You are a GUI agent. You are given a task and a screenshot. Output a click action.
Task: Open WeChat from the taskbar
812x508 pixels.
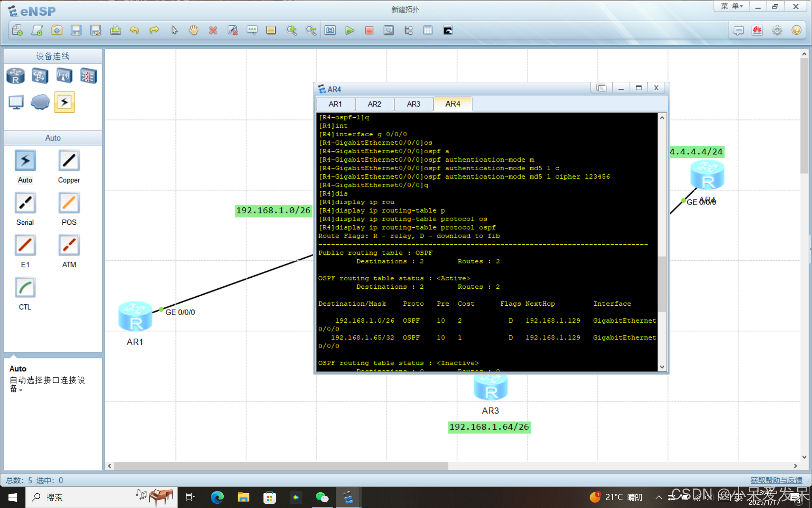[322, 497]
